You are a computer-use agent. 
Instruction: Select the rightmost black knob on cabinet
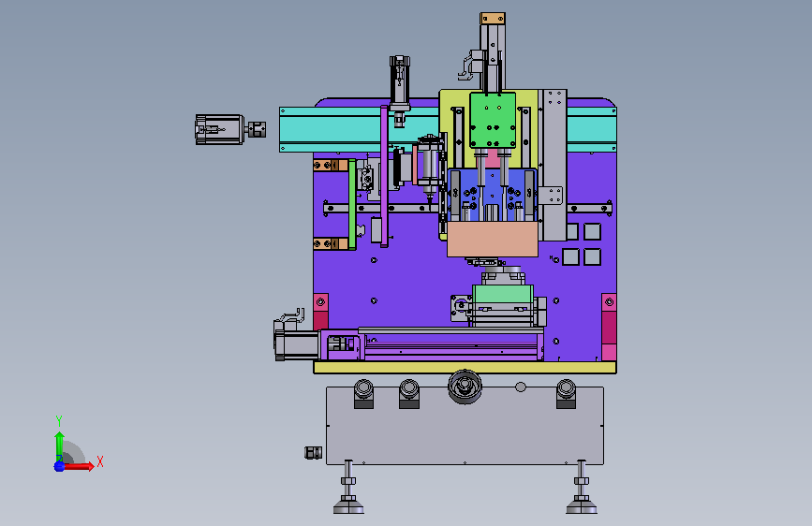point(566,393)
